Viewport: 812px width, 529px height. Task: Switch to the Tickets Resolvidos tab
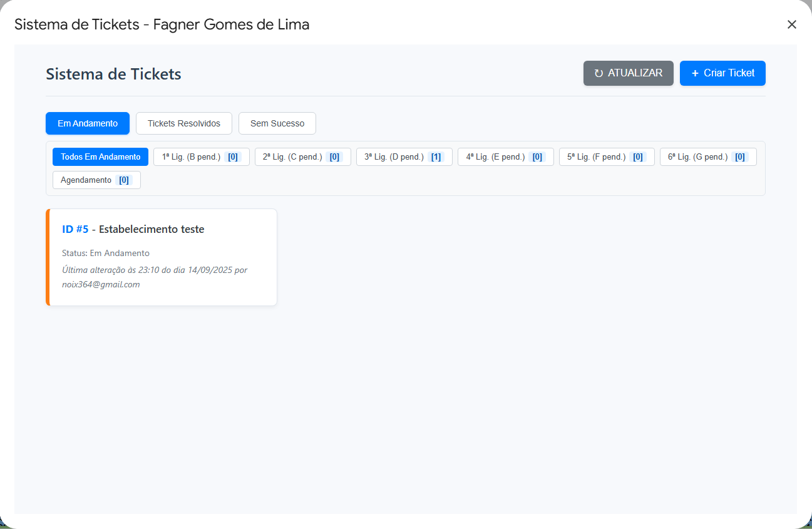183,123
